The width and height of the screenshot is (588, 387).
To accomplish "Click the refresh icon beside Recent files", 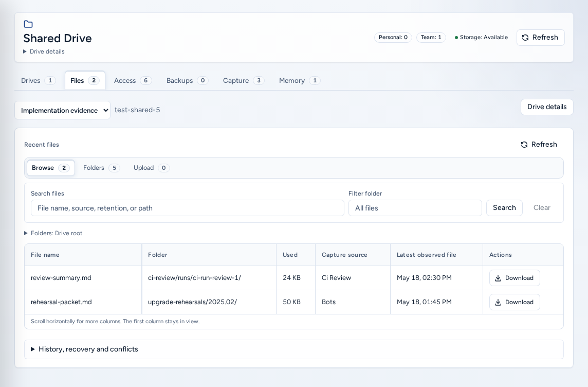I will click(524, 145).
